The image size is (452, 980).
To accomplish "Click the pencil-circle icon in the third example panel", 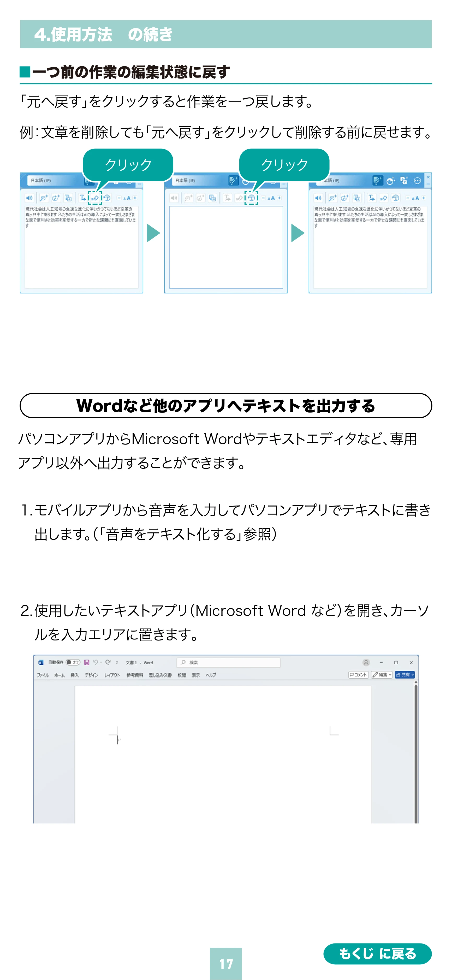I will [x=345, y=198].
